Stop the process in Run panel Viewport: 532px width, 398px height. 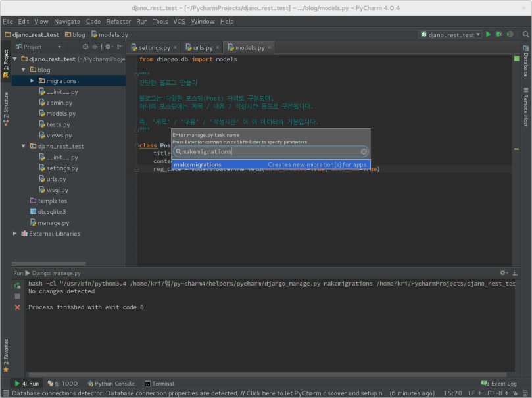click(18, 296)
